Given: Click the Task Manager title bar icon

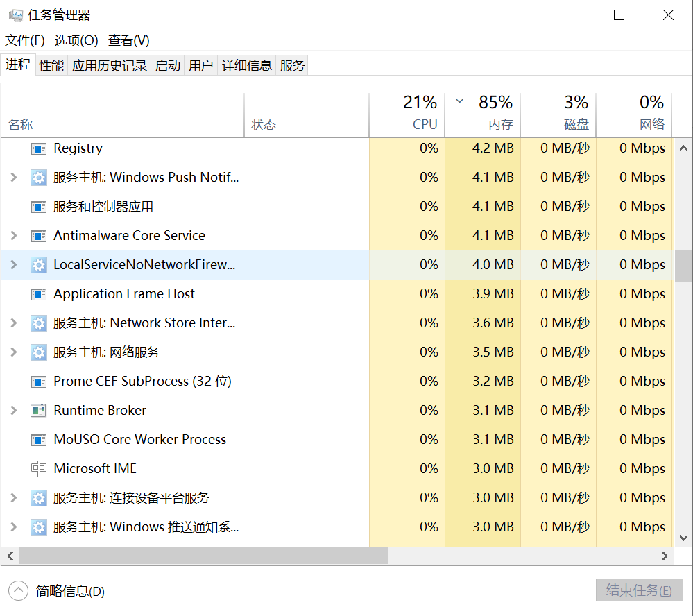Looking at the screenshot, I should point(15,16).
